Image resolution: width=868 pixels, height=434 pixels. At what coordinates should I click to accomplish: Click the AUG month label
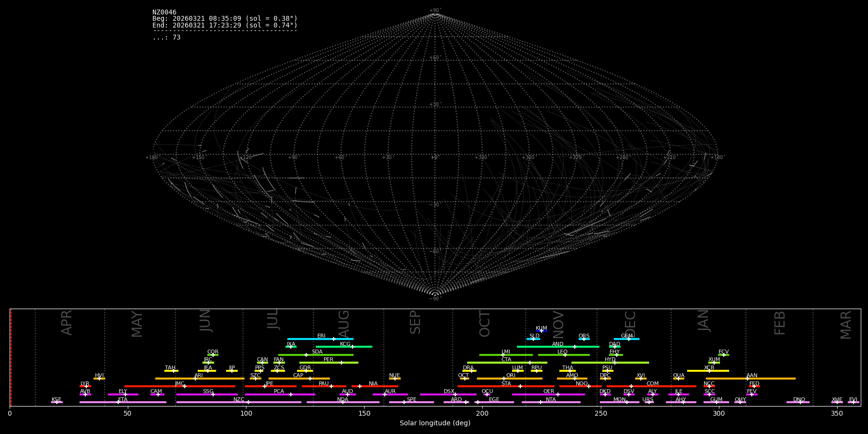click(x=344, y=323)
